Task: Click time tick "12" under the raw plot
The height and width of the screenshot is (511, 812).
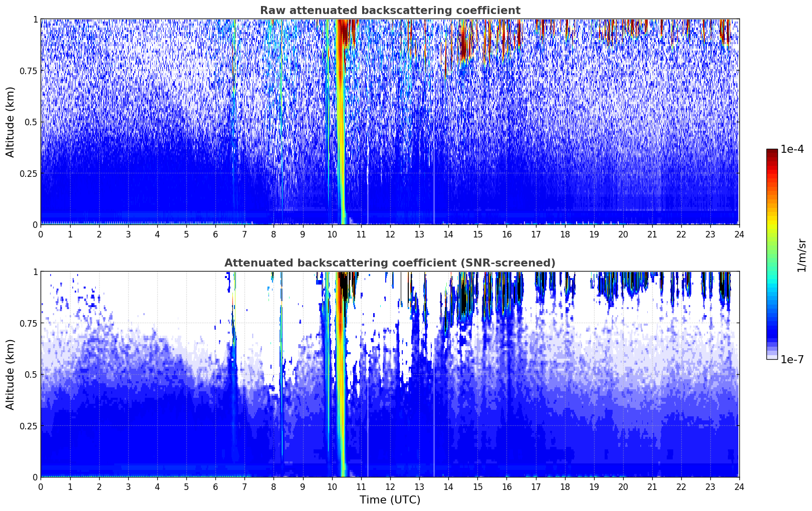Action: point(390,234)
